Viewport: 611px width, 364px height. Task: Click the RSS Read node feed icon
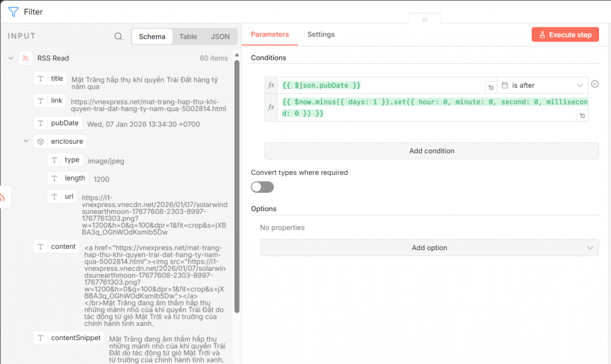click(26, 58)
